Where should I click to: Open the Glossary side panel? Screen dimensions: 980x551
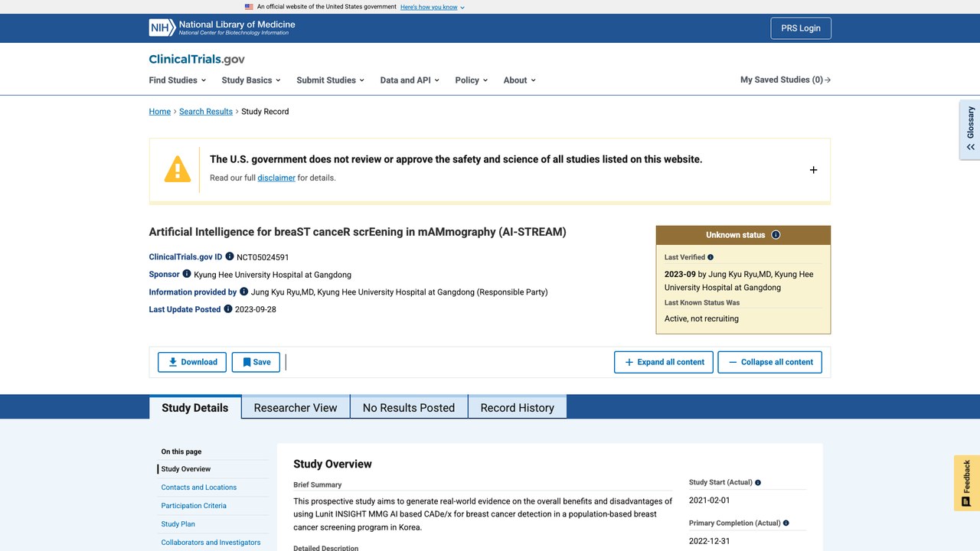(970, 129)
